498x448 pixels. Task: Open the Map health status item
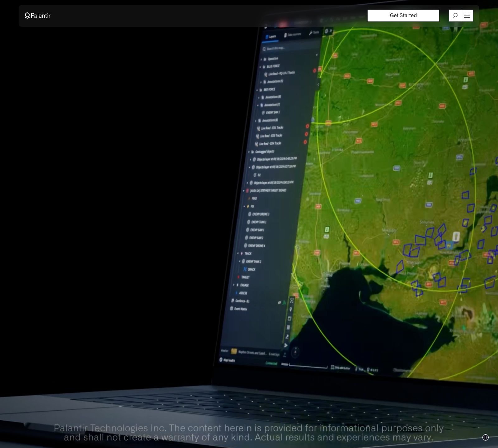[x=227, y=360]
